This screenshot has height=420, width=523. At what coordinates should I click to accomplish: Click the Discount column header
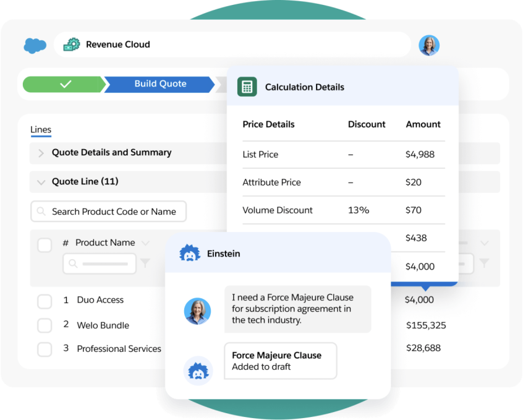(x=367, y=124)
